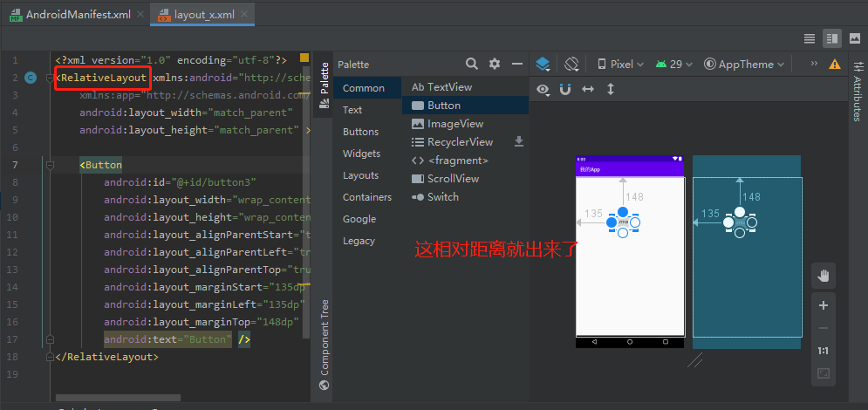Select the Common palette category

(367, 88)
